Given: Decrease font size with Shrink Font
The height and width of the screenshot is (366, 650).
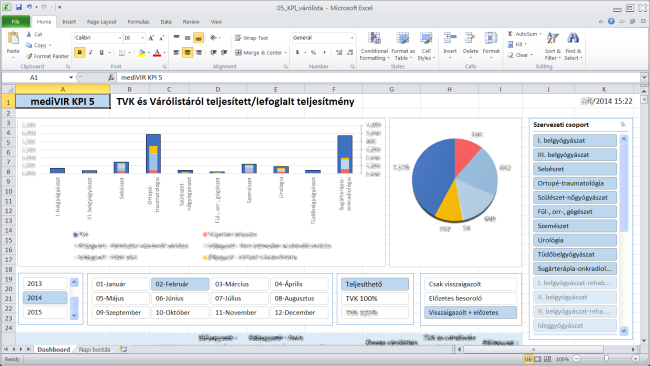Looking at the screenshot, I should (162, 38).
